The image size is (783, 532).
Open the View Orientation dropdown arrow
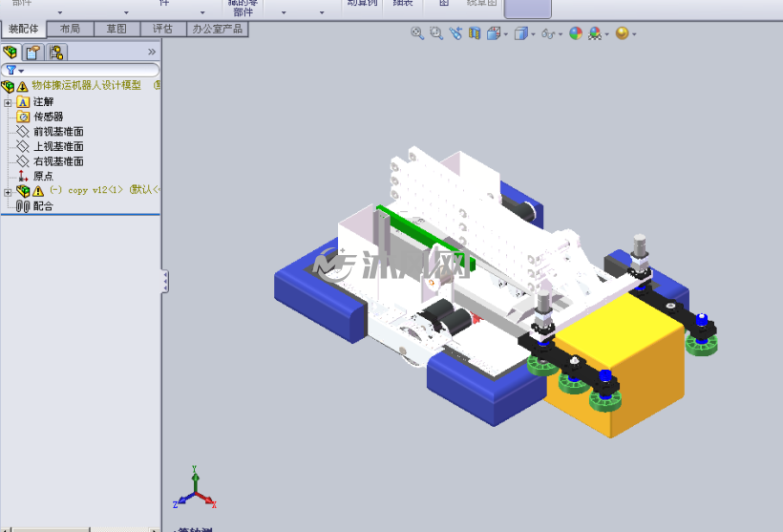tap(506, 34)
